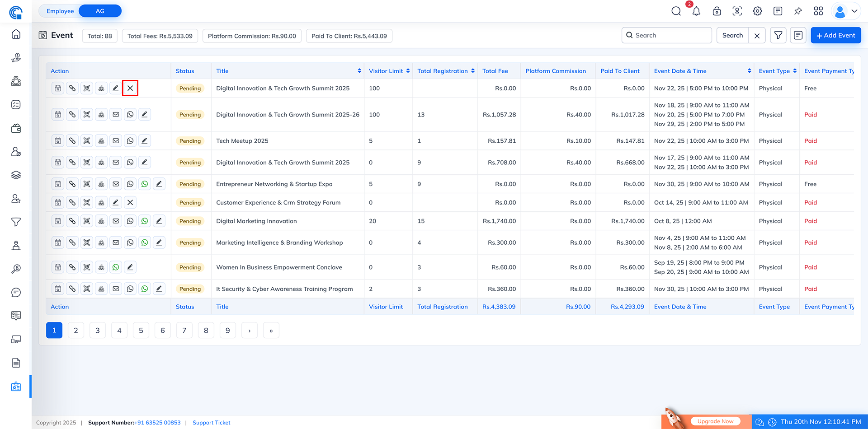Open the Support Ticket link

pyautogui.click(x=211, y=423)
